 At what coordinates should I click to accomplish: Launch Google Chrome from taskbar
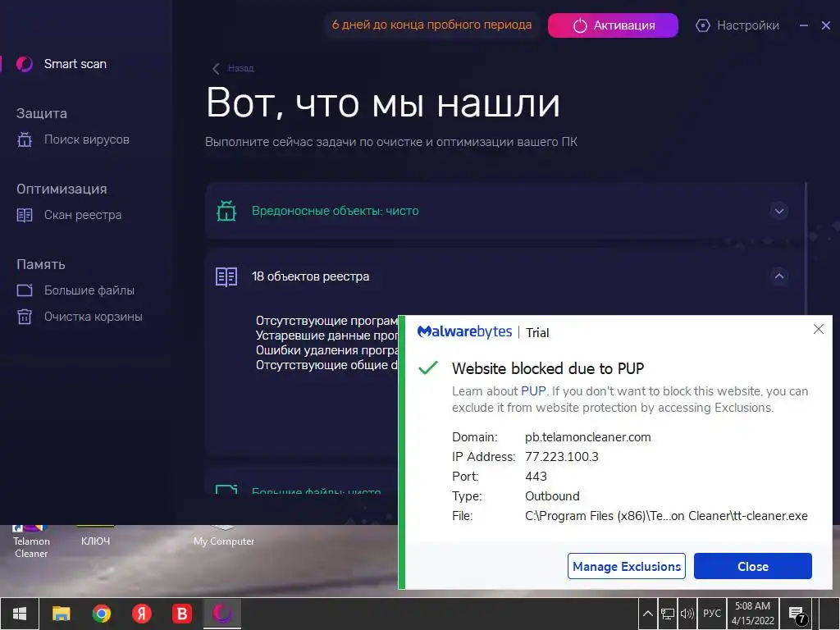[x=102, y=614]
